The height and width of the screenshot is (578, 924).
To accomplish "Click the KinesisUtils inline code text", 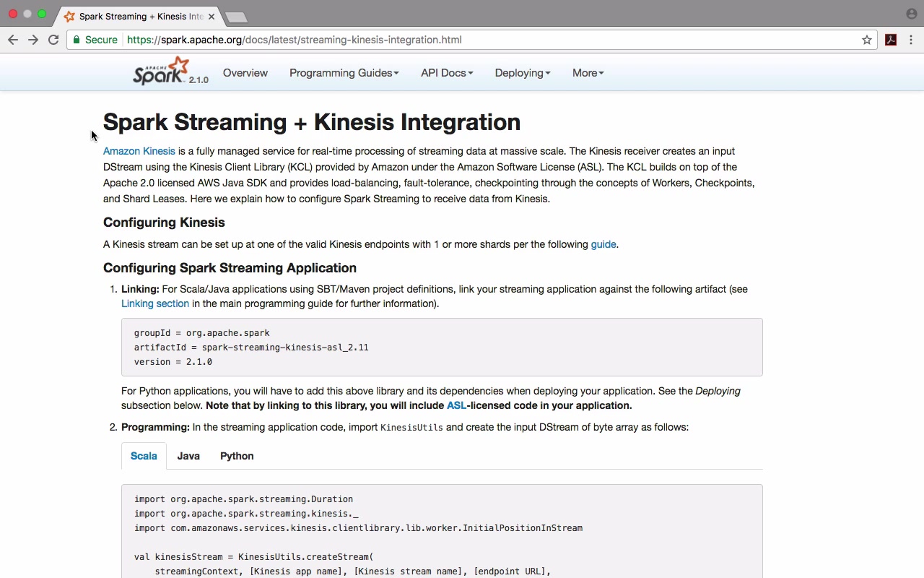I will pyautogui.click(x=411, y=428).
